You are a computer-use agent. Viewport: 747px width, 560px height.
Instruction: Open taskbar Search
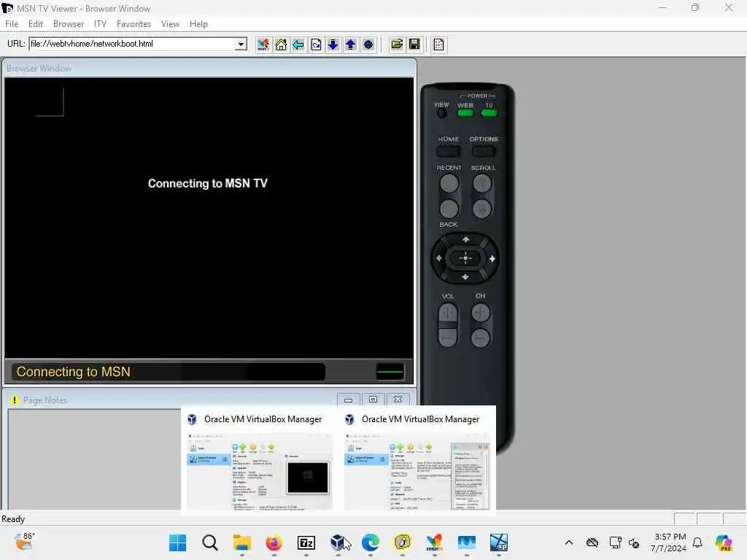click(x=209, y=542)
